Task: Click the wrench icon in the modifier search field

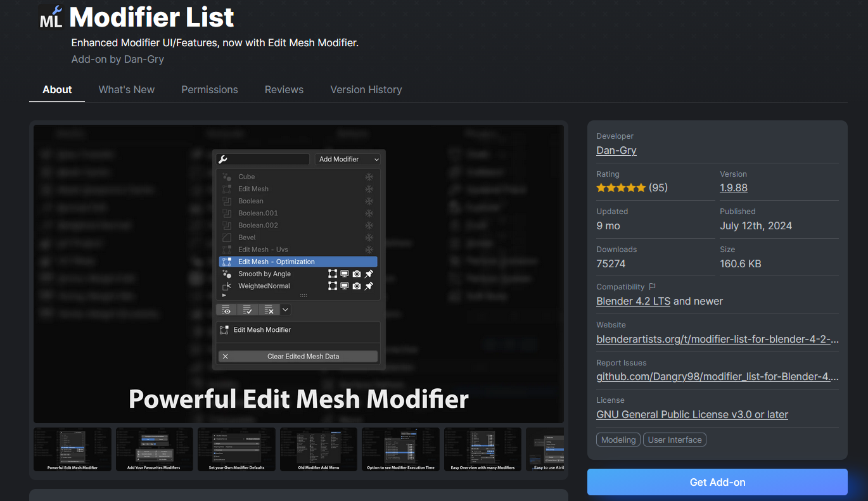Action: tap(222, 160)
